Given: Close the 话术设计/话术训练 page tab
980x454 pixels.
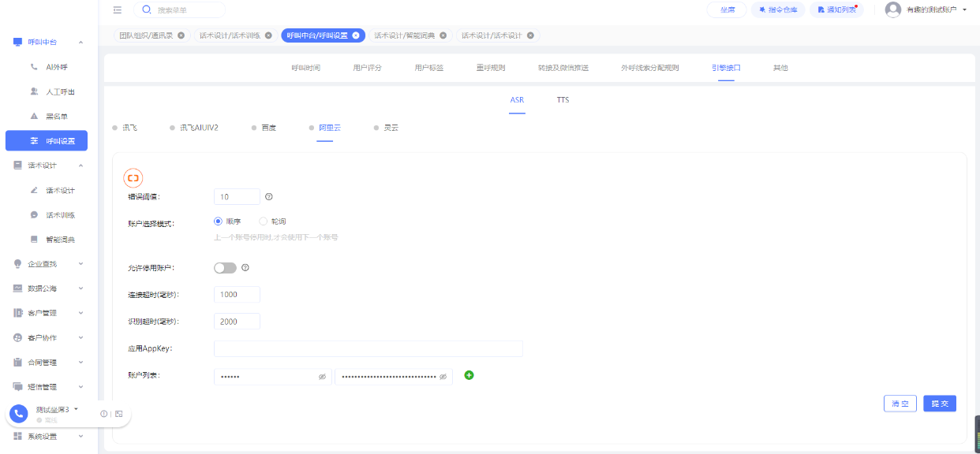Looking at the screenshot, I should coord(268,35).
